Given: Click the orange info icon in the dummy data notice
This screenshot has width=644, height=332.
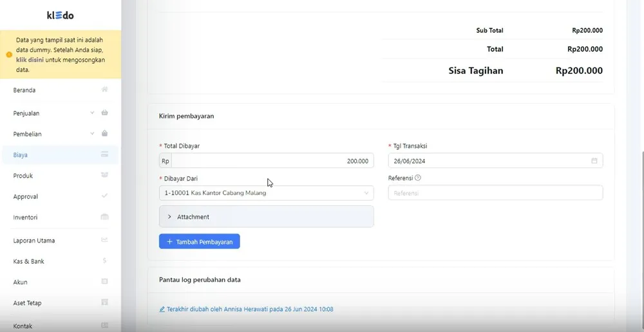Looking at the screenshot, I should click(x=9, y=55).
